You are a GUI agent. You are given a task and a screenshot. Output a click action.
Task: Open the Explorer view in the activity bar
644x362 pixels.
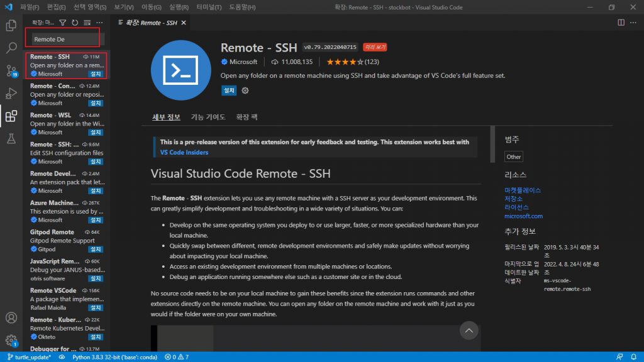[x=9, y=26]
